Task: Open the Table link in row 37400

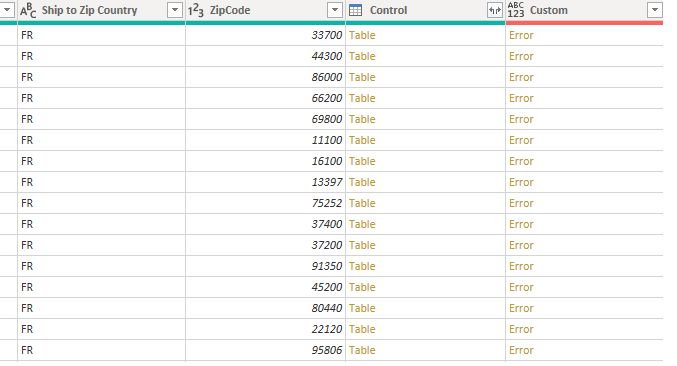Action: click(x=362, y=224)
